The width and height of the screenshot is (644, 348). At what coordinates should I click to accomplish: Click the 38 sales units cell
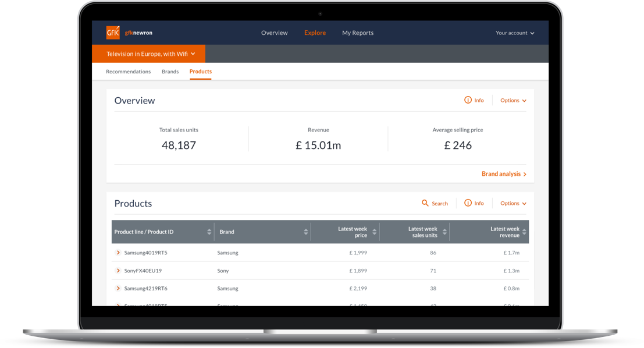point(433,289)
